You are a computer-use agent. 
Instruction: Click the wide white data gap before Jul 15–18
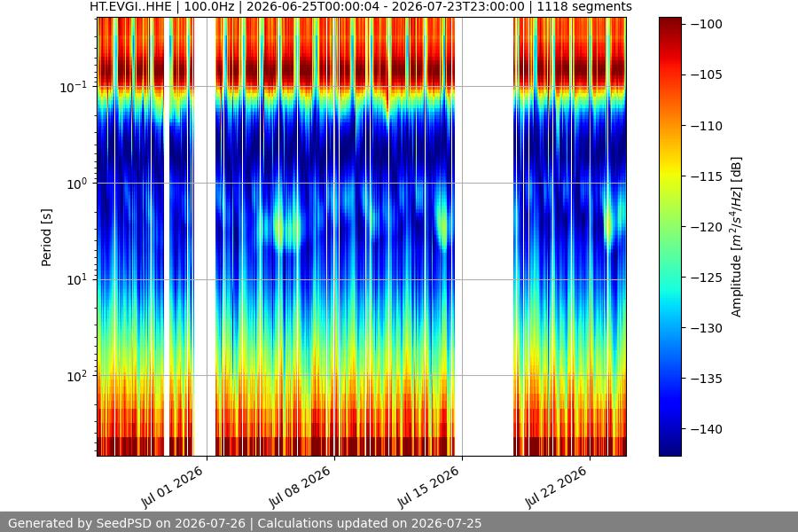tap(484, 237)
